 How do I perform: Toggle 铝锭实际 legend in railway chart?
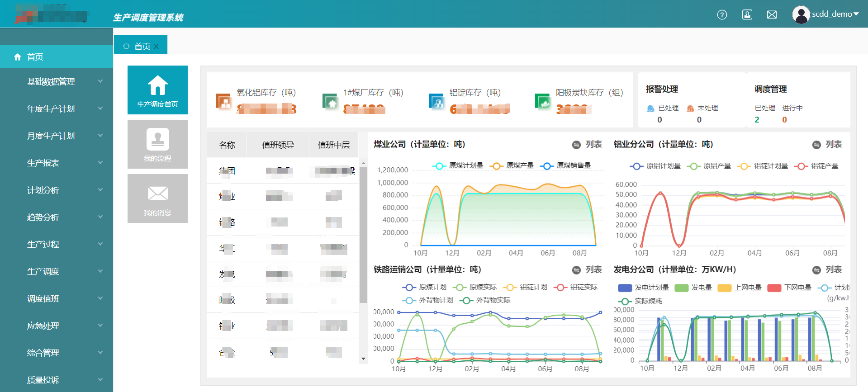click(x=575, y=287)
